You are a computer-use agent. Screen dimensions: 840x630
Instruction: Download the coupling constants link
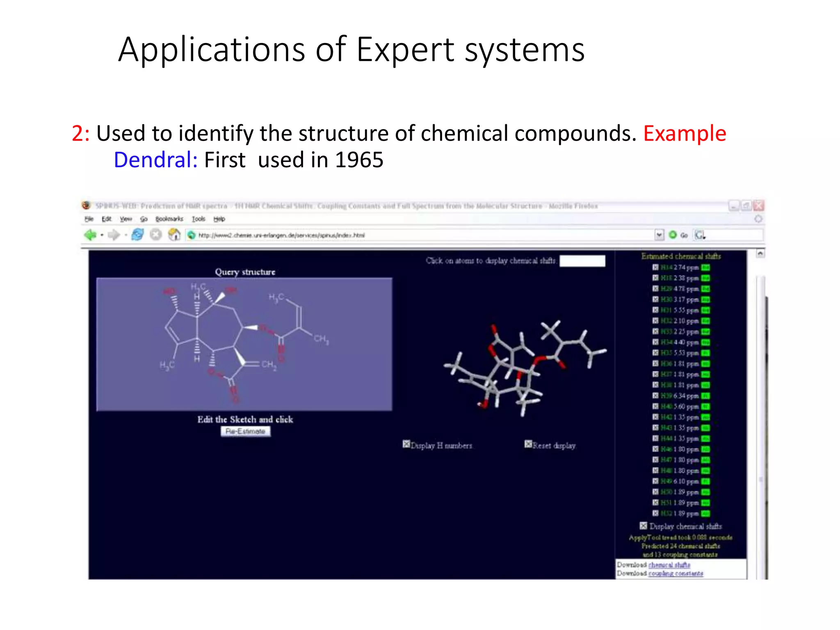tap(676, 573)
